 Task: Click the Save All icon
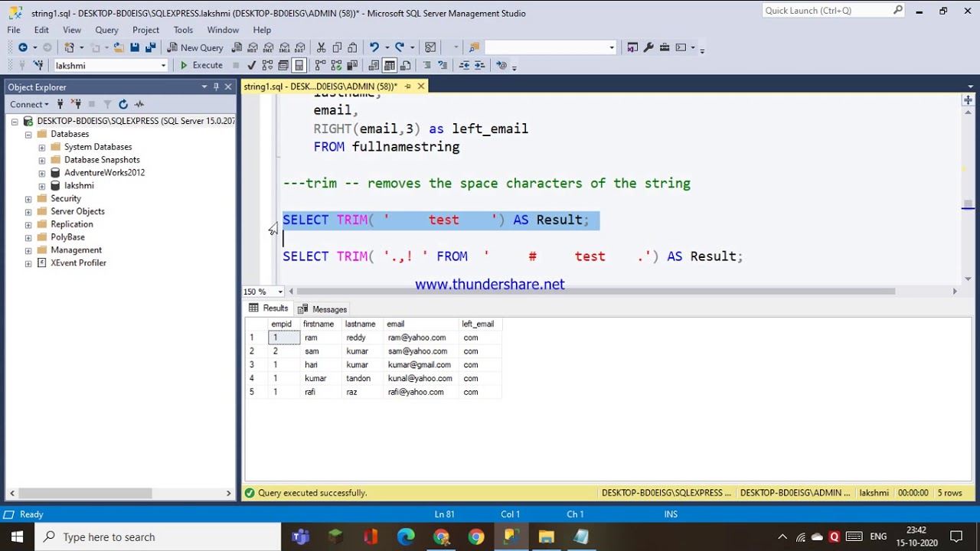point(151,47)
